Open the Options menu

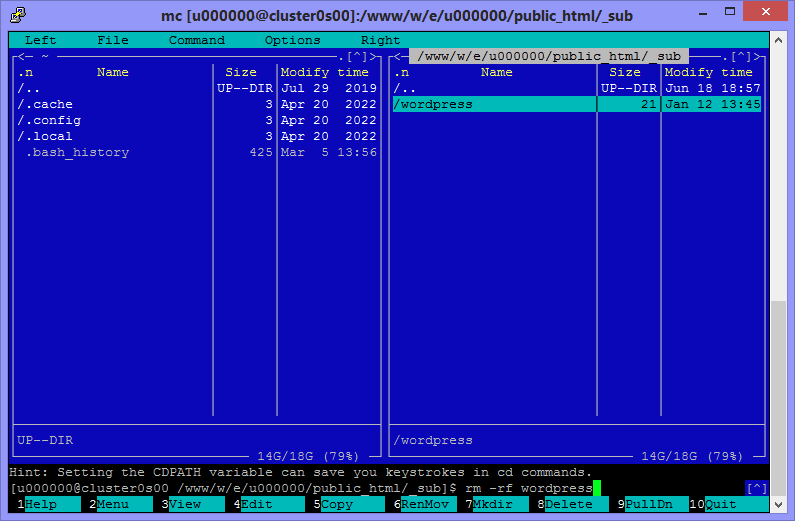293,40
